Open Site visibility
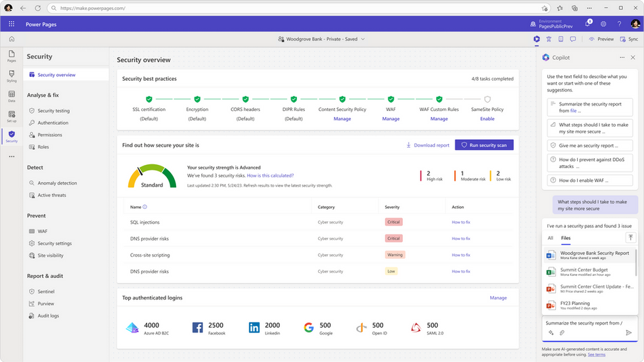The image size is (644, 362). 51,256
